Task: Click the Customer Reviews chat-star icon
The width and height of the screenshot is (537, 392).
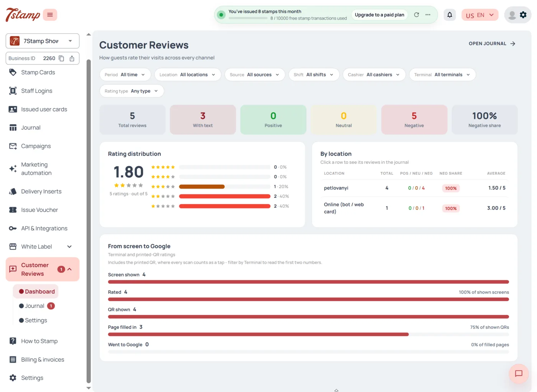Action: (13, 269)
